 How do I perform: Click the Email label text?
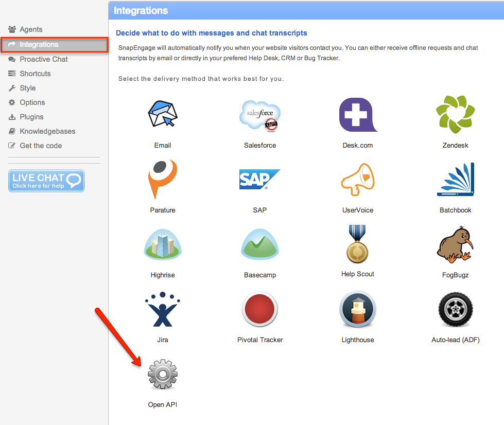click(x=163, y=145)
